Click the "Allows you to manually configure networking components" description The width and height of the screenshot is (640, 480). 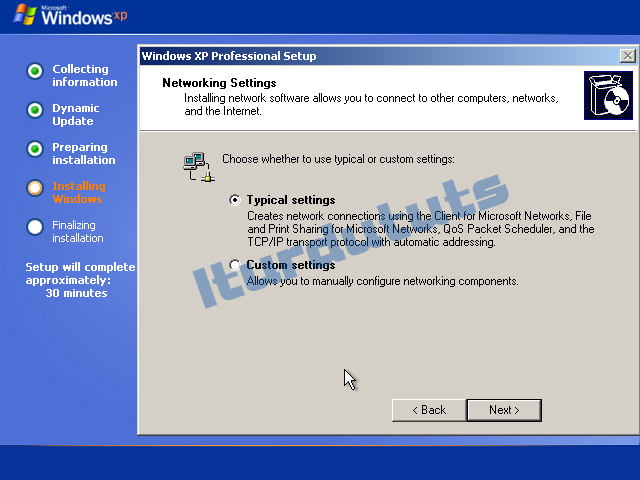point(382,281)
